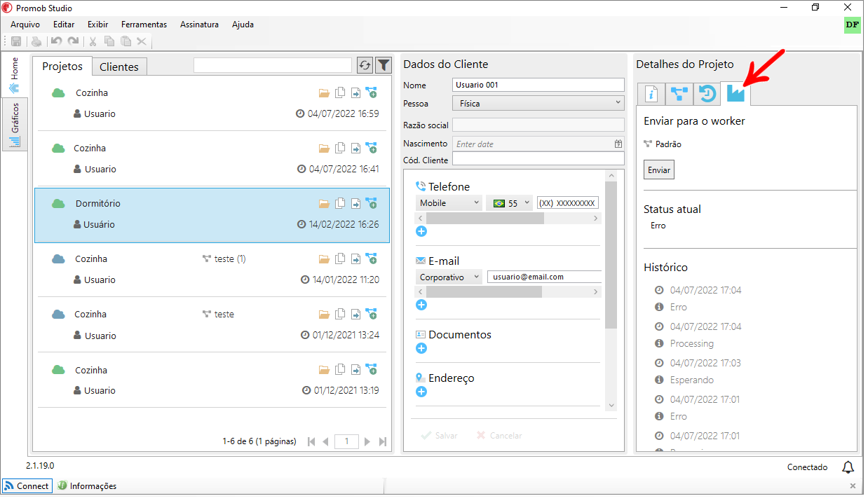Click the Cancelar button
The image size is (868, 503).
click(x=499, y=435)
